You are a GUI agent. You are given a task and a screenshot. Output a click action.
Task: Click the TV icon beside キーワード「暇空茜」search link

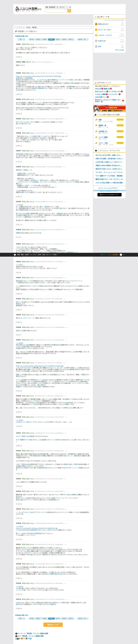[x=16, y=633]
